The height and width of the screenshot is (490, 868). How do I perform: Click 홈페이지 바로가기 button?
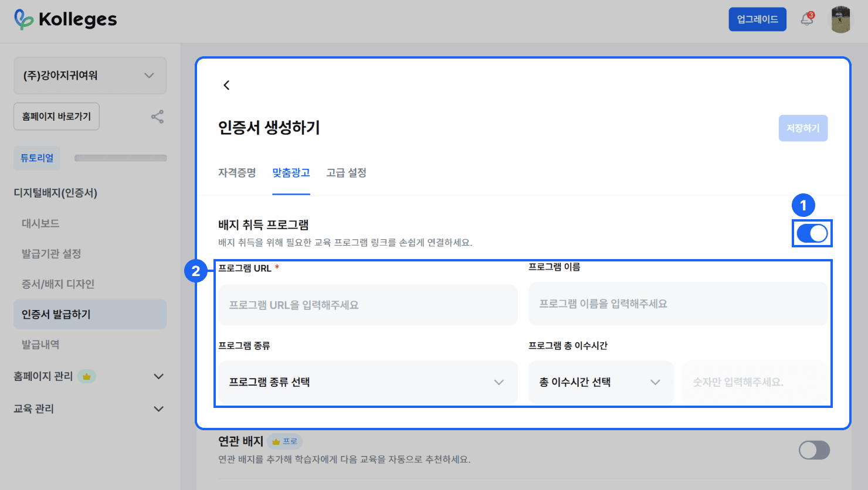(x=56, y=117)
